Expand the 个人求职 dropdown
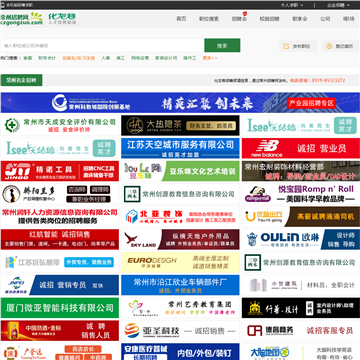Viewport: 360px width, 360px height. 292,5
